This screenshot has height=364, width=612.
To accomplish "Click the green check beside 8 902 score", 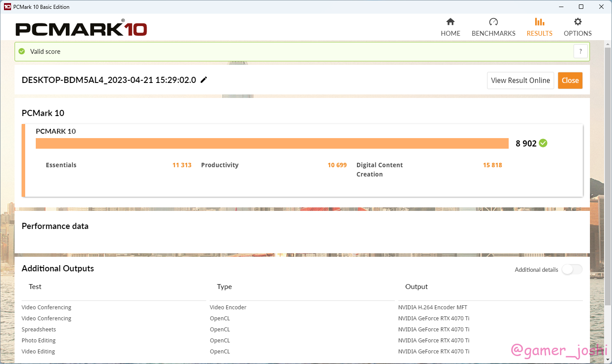I will pos(543,143).
